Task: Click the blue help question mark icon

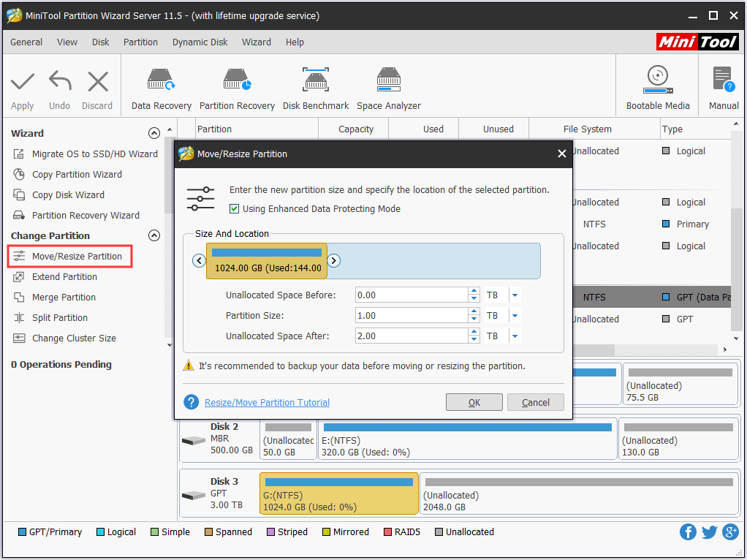Action: [x=191, y=402]
